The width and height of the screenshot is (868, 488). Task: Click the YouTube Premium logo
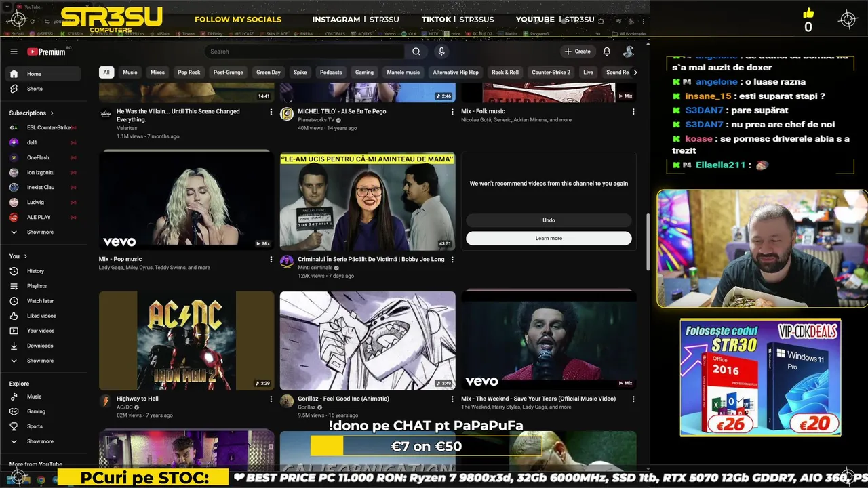[x=46, y=52]
